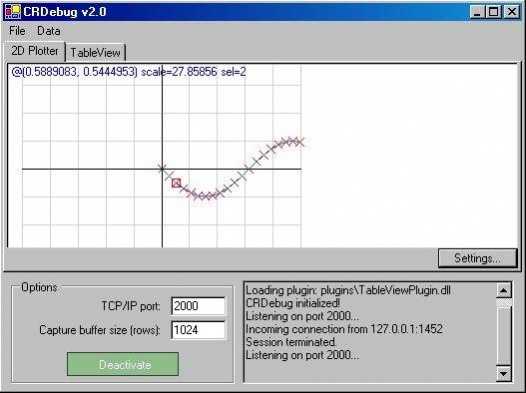Maximize the CRDebug window

point(493,12)
